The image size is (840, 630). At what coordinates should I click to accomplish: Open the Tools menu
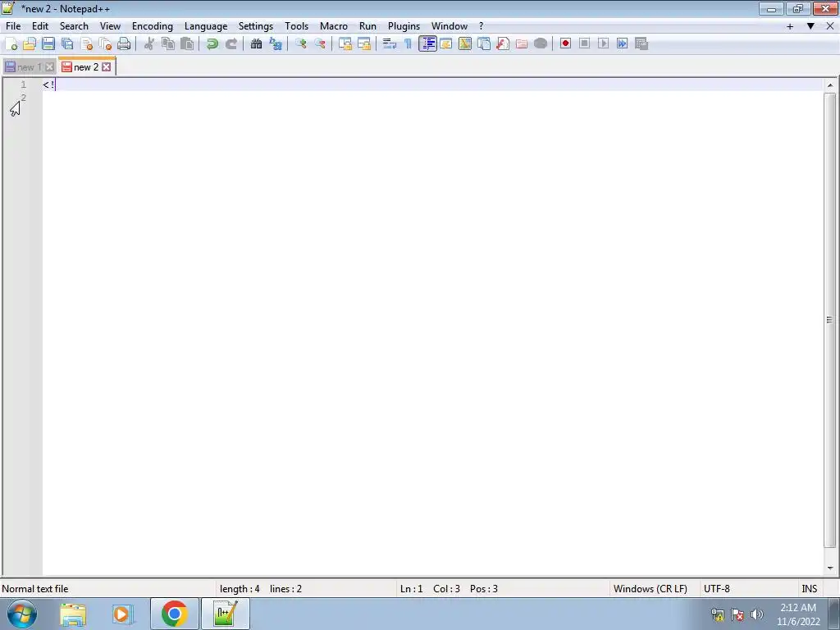(296, 26)
